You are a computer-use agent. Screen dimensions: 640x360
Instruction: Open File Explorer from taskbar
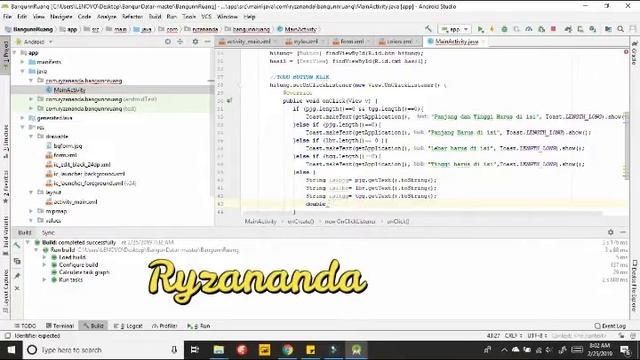tap(219, 350)
